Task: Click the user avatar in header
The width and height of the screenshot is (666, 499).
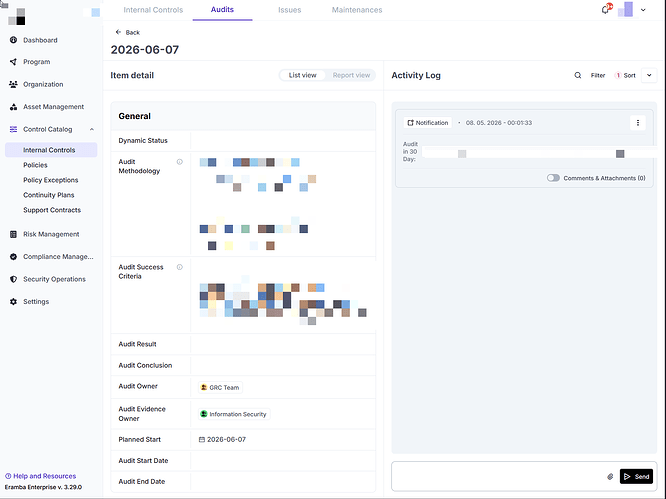Action: pyautogui.click(x=626, y=9)
